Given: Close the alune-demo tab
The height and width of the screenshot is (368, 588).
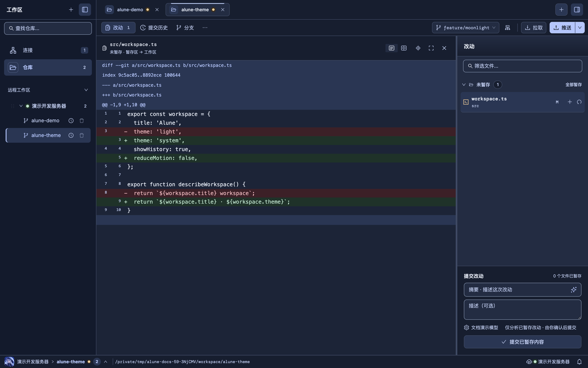Looking at the screenshot, I should point(157,9).
